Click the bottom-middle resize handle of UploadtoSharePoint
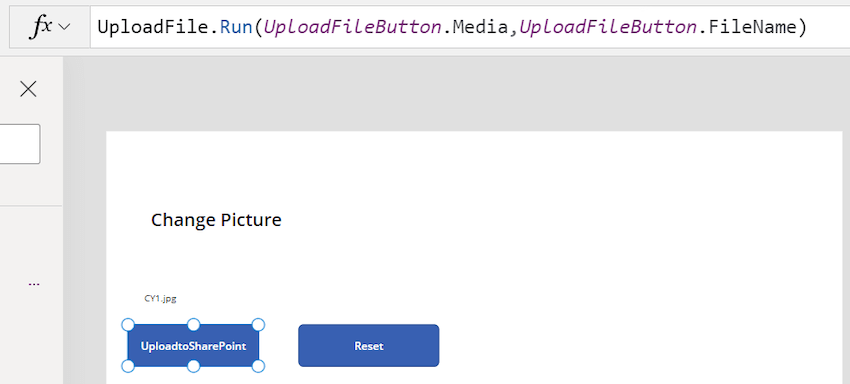This screenshot has height=384, width=850. pyautogui.click(x=194, y=367)
